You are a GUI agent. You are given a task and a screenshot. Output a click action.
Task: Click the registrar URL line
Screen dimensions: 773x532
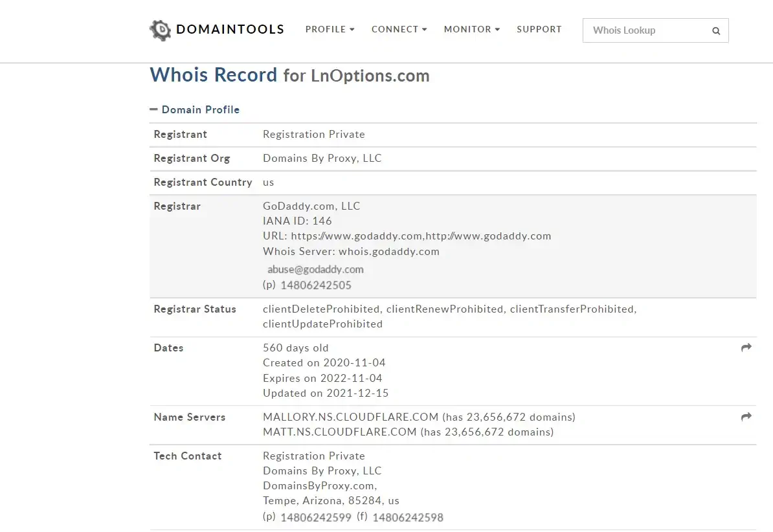(x=407, y=236)
